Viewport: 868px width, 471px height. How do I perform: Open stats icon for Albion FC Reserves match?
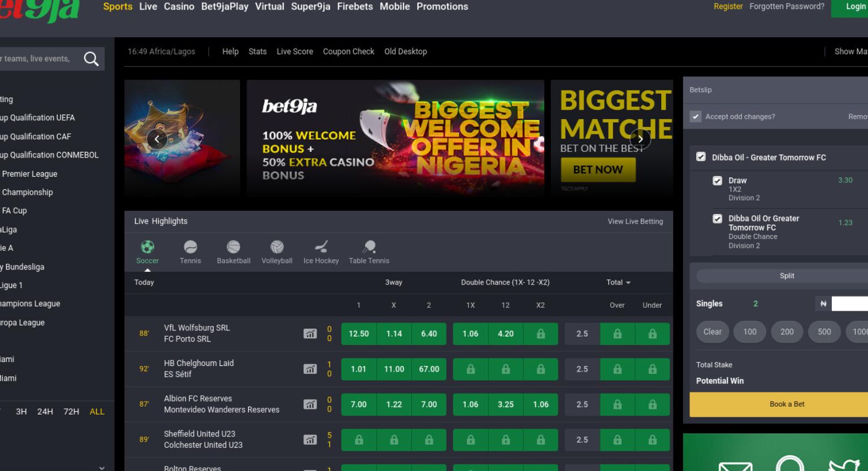310,404
